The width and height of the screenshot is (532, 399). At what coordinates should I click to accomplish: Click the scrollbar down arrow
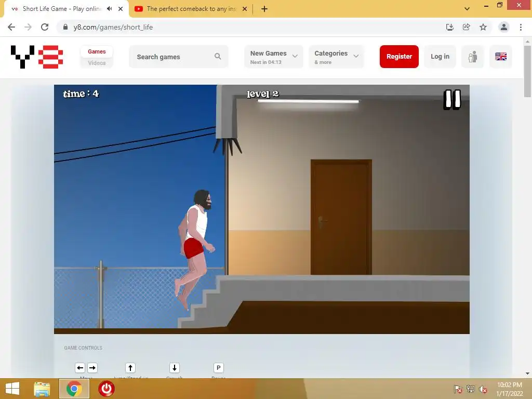tap(527, 374)
